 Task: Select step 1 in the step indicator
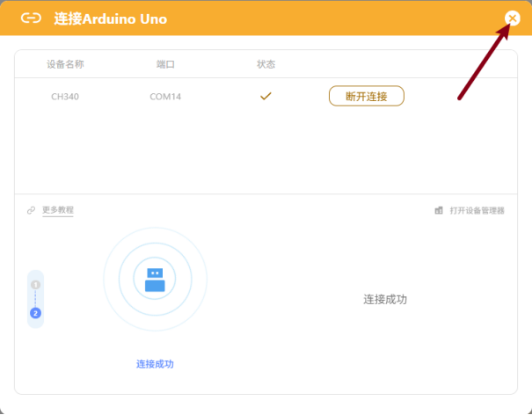(36, 285)
